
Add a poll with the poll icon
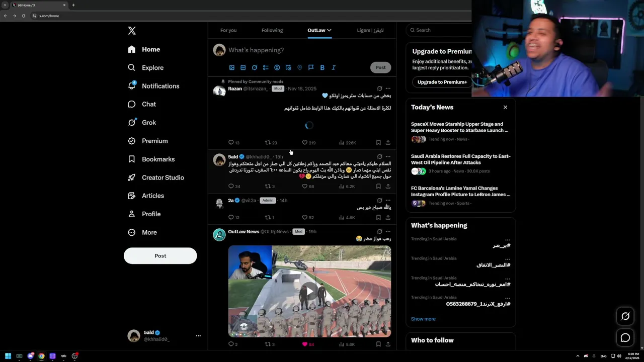click(266, 67)
